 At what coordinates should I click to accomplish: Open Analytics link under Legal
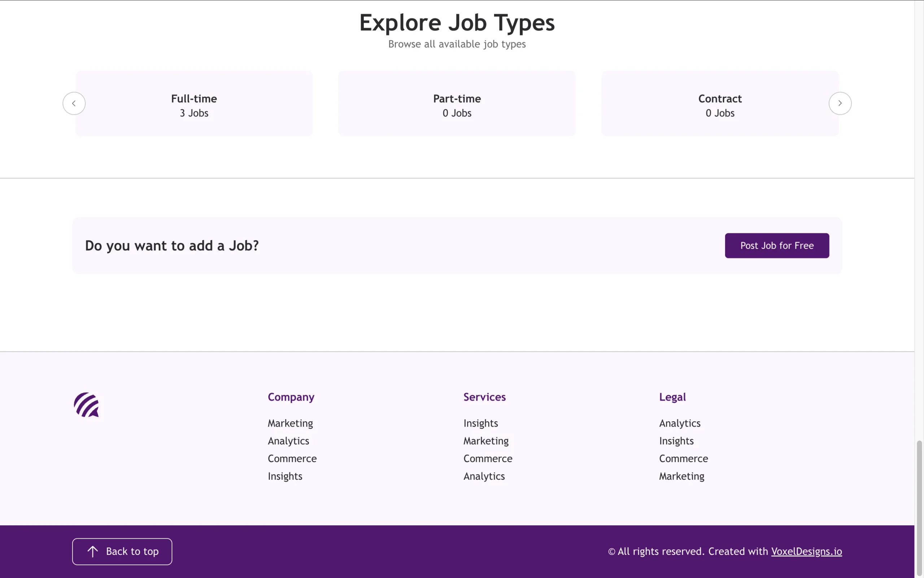tap(680, 423)
